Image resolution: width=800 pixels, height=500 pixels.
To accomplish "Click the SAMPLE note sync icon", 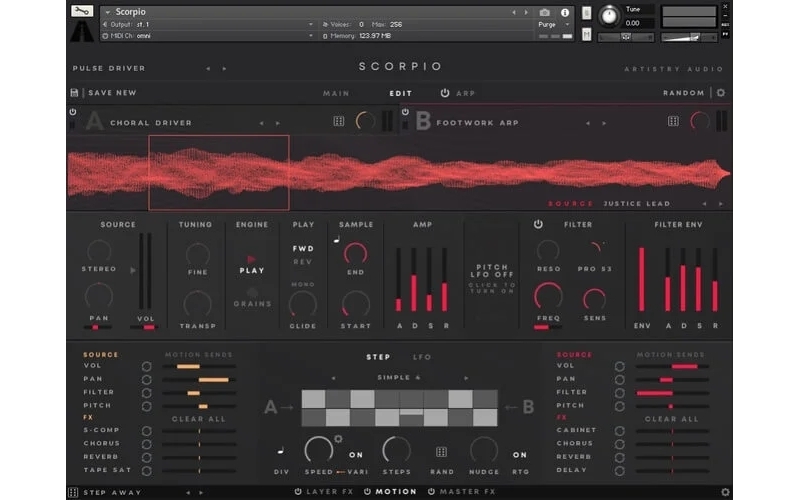I will (337, 239).
